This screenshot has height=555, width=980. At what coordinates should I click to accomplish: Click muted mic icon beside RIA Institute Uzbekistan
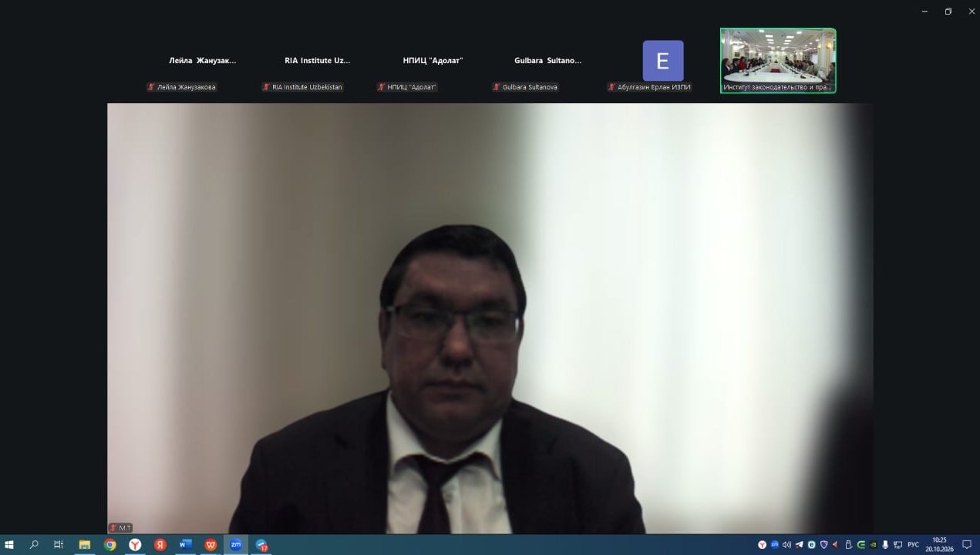pos(267,87)
